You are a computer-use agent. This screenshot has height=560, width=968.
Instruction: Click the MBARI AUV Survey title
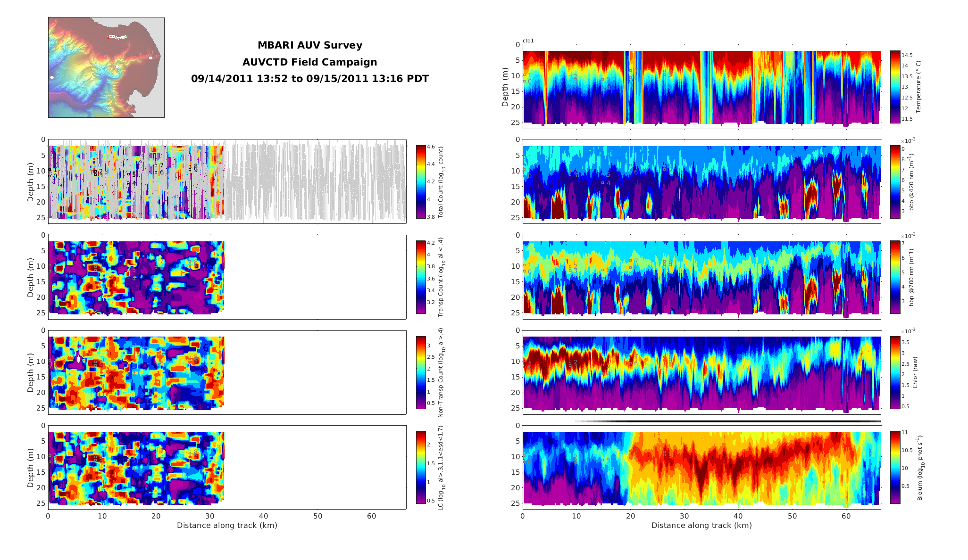click(309, 45)
